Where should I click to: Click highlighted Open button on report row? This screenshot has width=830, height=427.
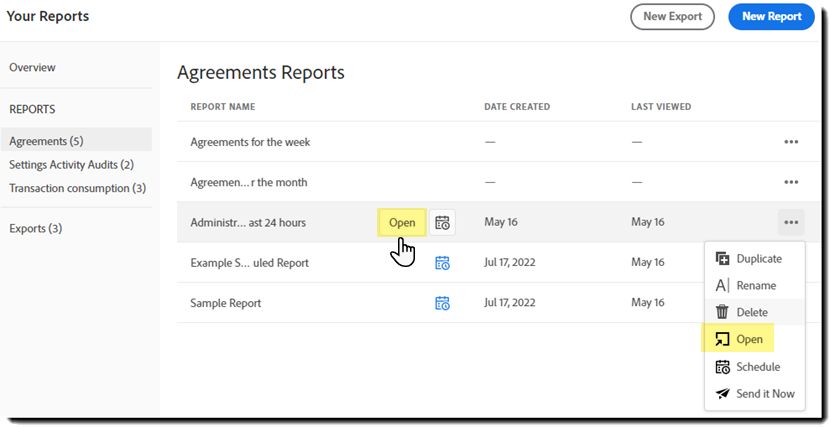pos(402,222)
